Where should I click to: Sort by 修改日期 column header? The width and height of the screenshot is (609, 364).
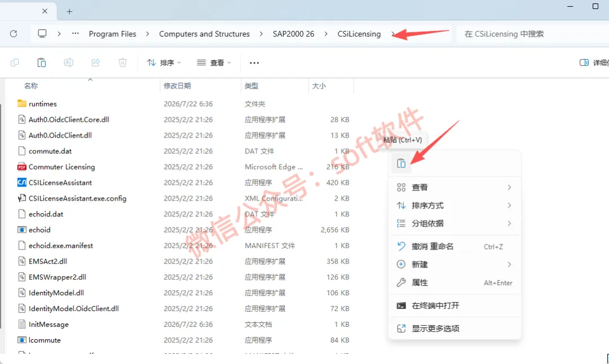(x=177, y=86)
